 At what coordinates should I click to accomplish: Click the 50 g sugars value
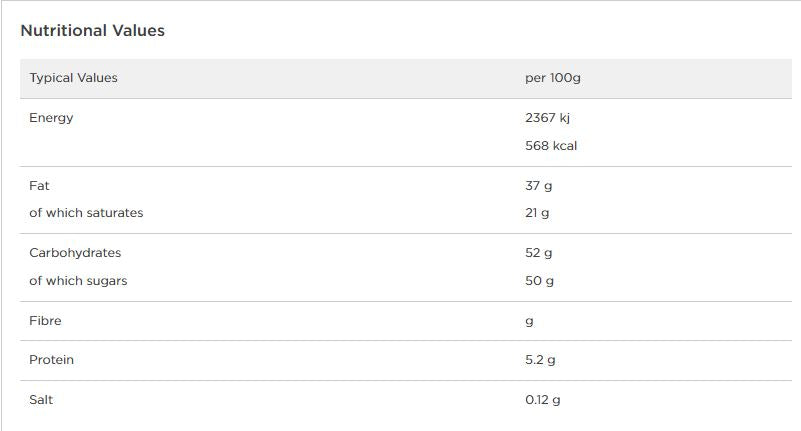pos(539,281)
